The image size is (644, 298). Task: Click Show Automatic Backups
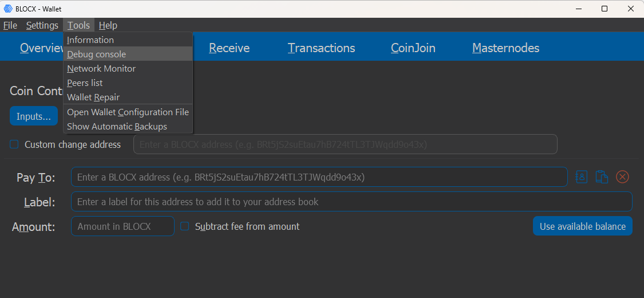[x=128, y=126]
